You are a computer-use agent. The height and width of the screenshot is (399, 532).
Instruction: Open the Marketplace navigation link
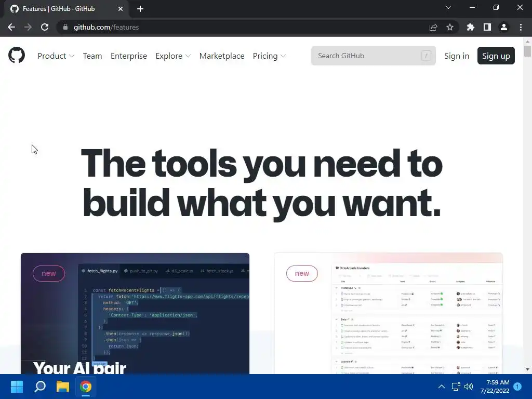point(222,56)
